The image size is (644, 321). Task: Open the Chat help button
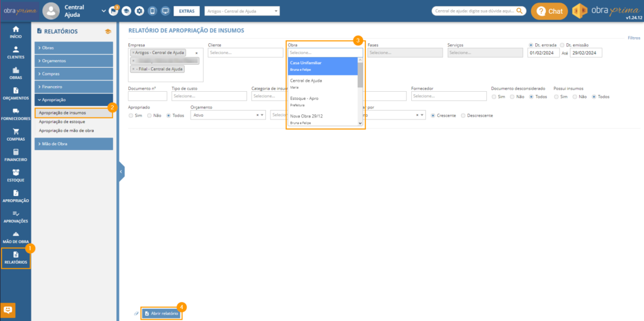click(x=549, y=11)
